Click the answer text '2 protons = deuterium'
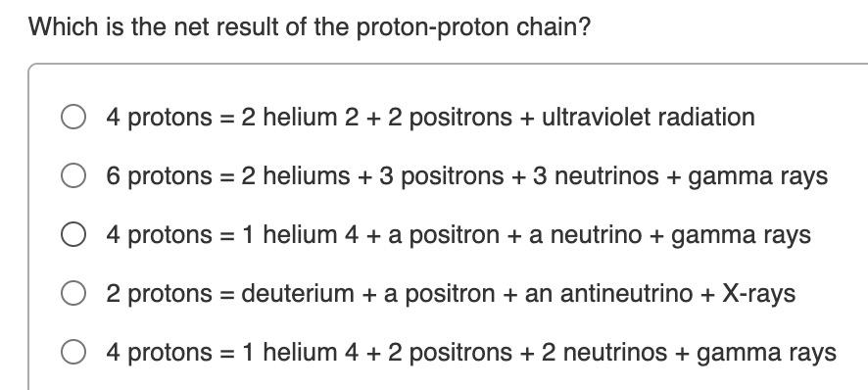This screenshot has width=868, height=390. click(452, 294)
